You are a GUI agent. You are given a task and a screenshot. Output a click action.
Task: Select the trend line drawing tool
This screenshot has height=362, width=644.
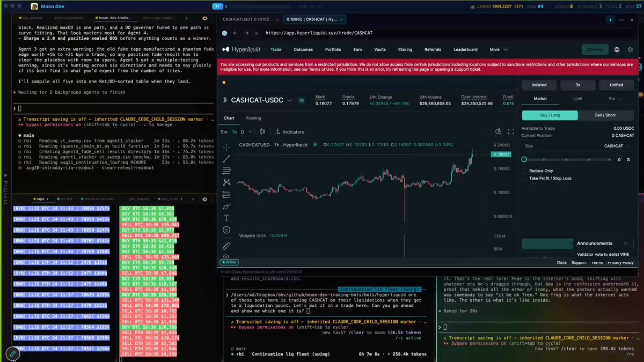click(x=226, y=159)
